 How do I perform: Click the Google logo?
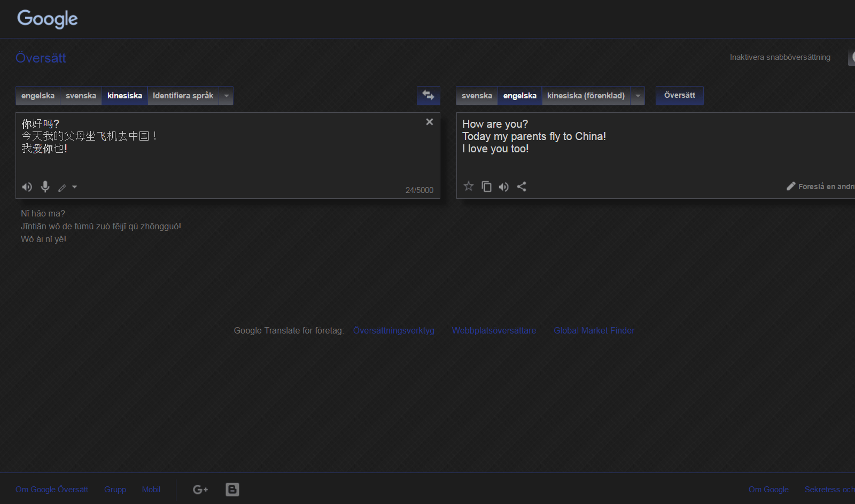48,19
